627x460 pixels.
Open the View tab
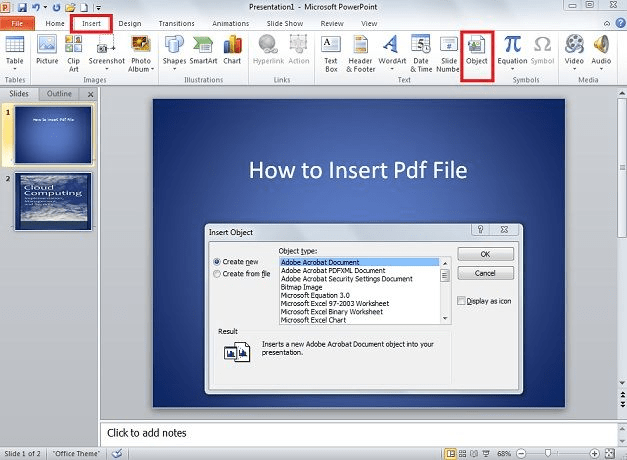pos(369,23)
